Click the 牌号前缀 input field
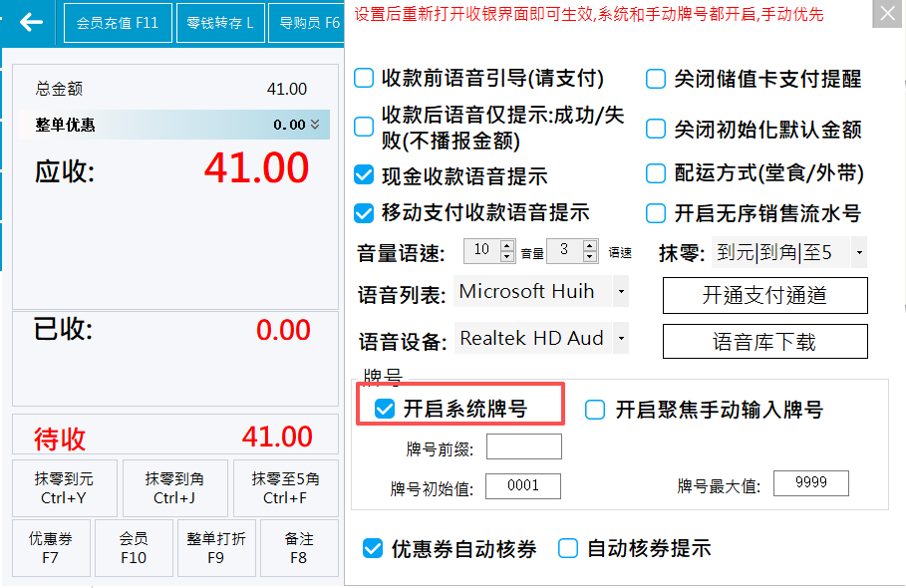 tap(523, 446)
